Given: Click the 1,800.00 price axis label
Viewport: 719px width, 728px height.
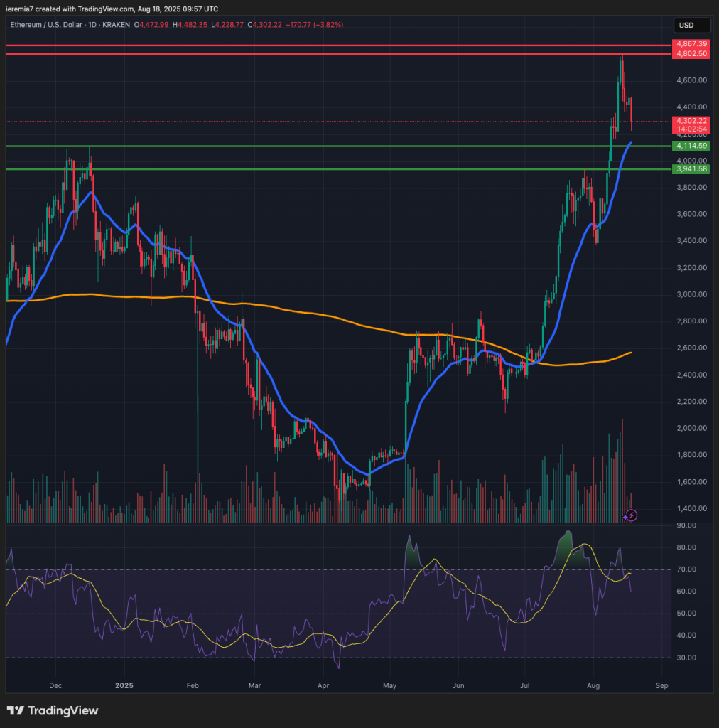Looking at the screenshot, I should coord(691,454).
